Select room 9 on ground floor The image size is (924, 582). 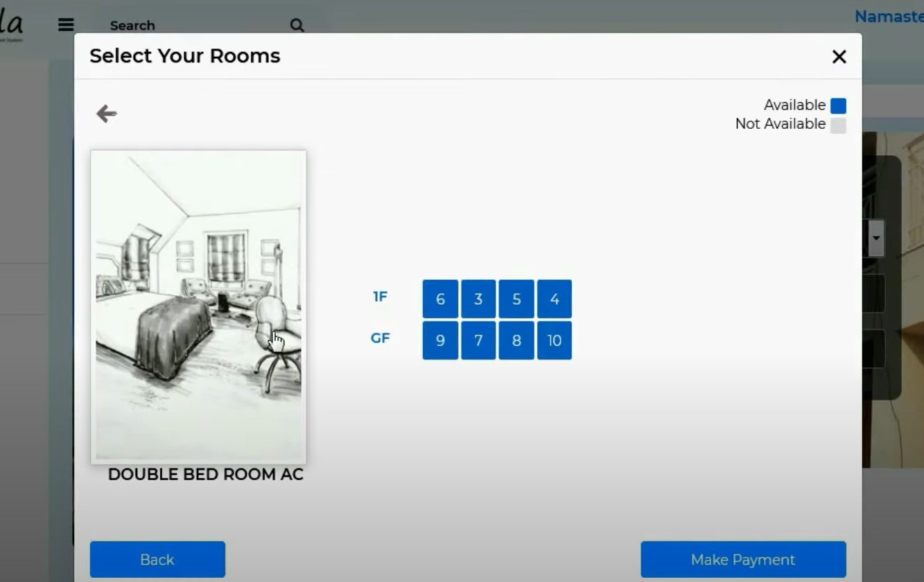pyautogui.click(x=440, y=340)
